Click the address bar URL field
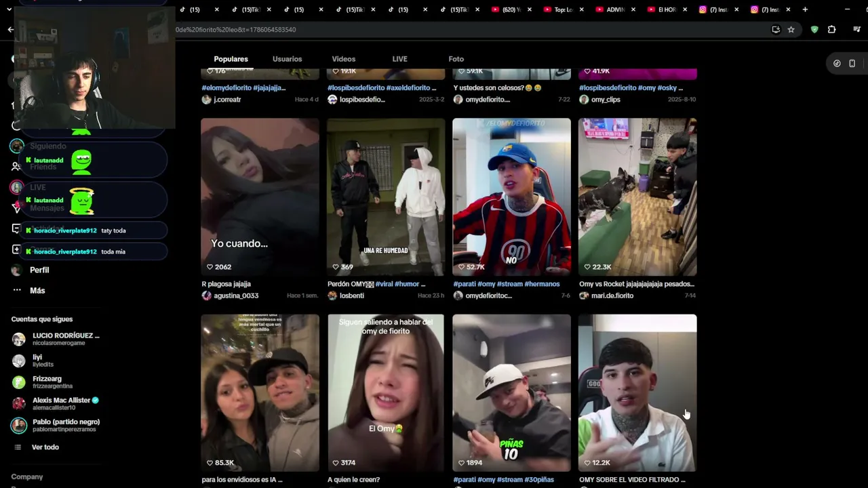 coord(468,30)
